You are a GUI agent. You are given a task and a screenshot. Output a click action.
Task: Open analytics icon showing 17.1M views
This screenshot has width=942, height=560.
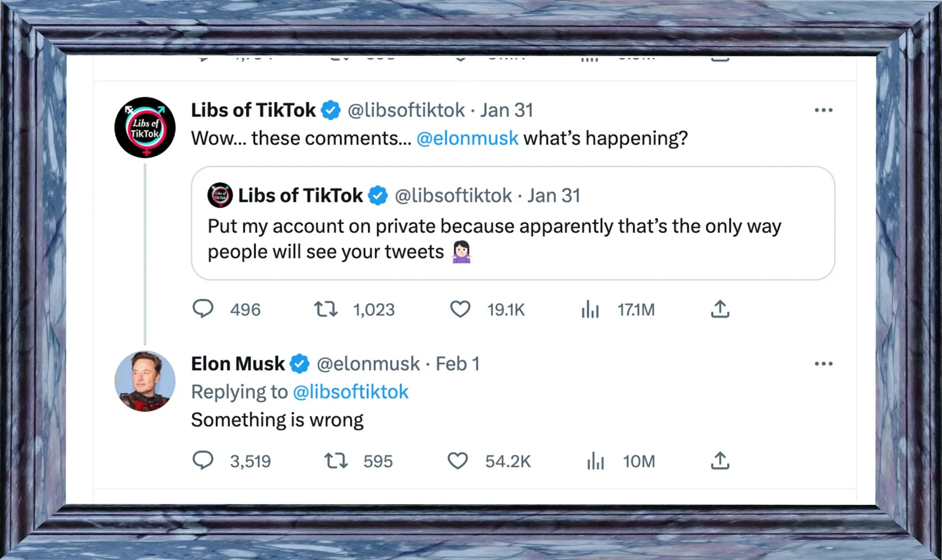point(590,309)
